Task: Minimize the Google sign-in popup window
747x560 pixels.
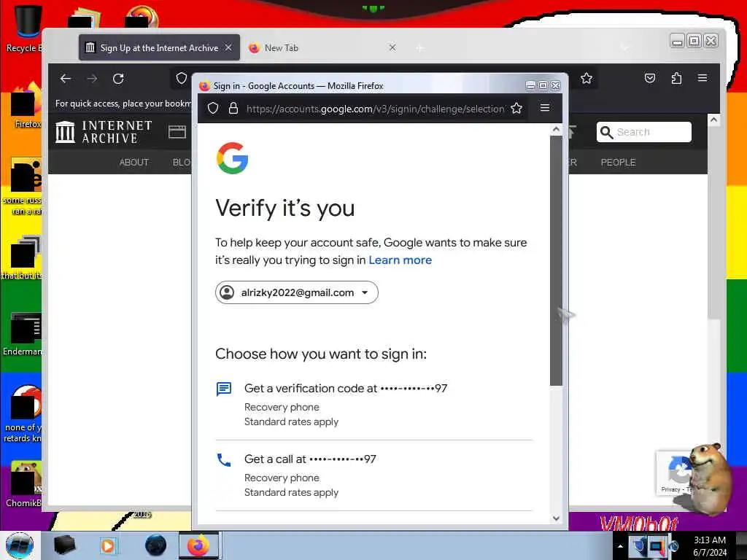Action: pos(530,86)
